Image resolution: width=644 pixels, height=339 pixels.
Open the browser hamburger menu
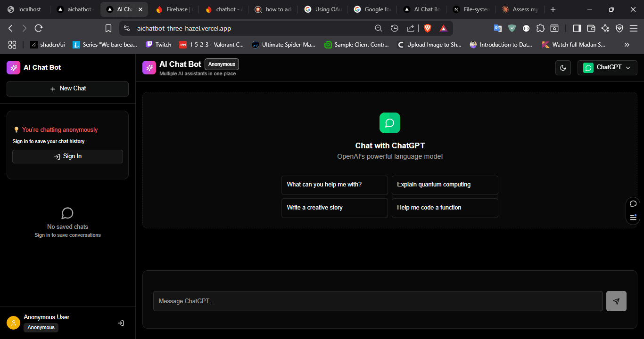tap(634, 28)
